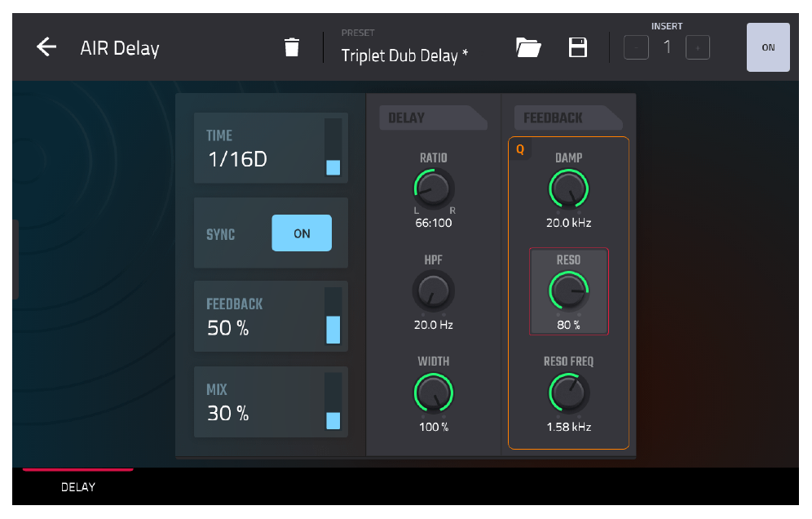812x519 pixels.
Task: Click the TIME vertical level slider
Action: (333, 148)
